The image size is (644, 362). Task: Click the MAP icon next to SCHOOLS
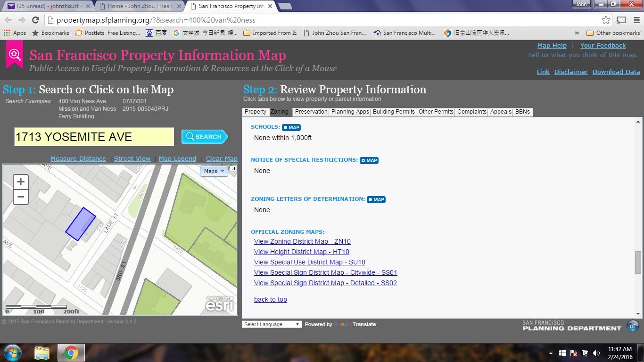tap(291, 127)
